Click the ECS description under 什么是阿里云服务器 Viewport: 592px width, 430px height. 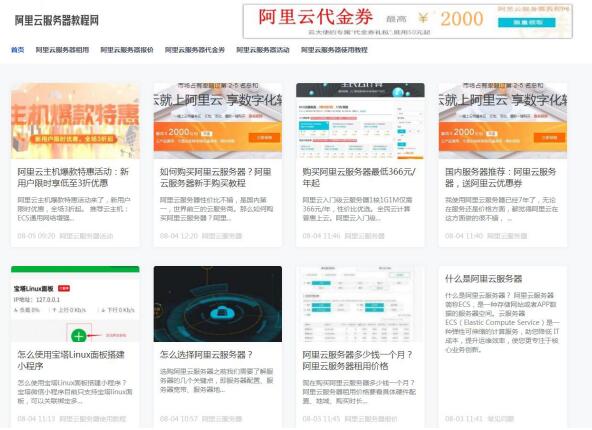(502, 322)
